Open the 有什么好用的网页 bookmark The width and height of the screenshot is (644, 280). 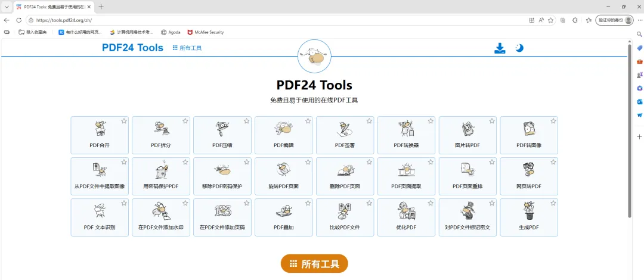click(x=80, y=32)
